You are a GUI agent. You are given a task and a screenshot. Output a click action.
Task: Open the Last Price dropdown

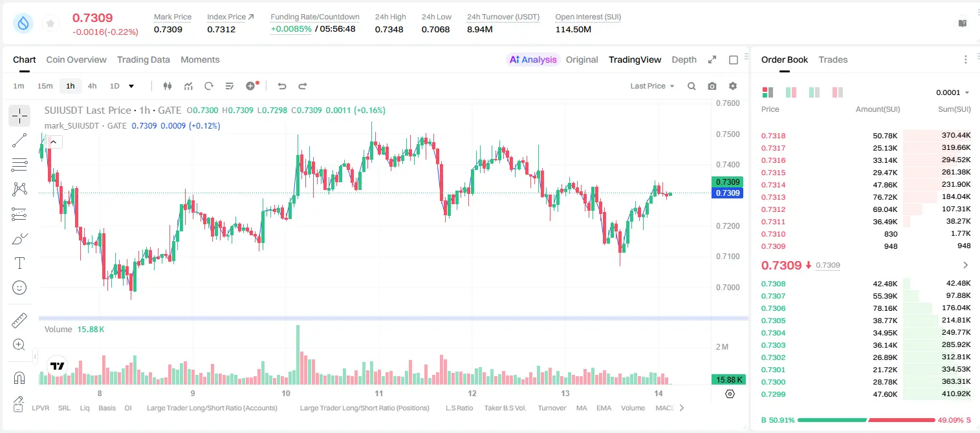(652, 86)
